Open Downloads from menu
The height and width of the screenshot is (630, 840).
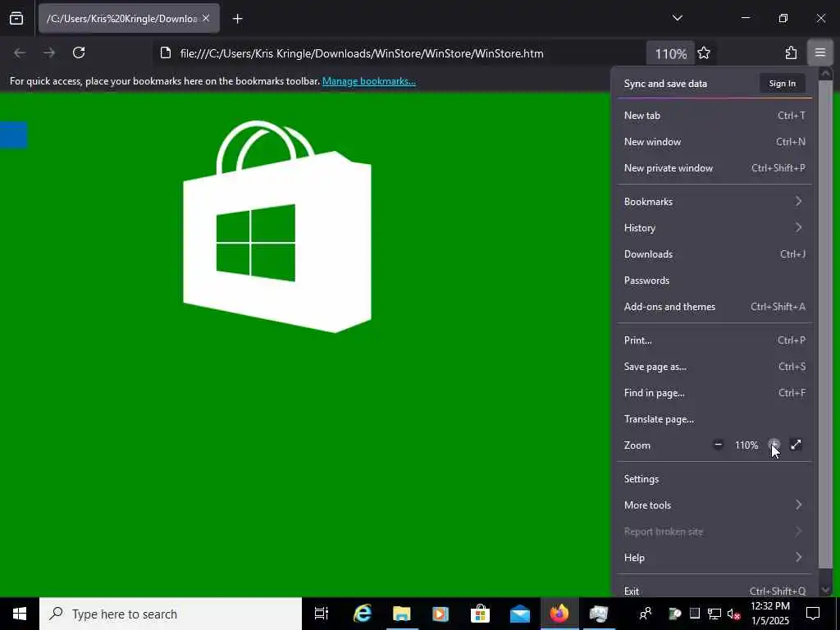714,254
